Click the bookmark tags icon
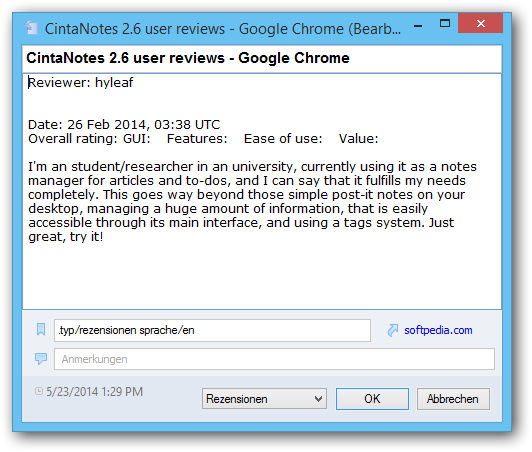Screen dimensions: 532x452 (x=41, y=329)
